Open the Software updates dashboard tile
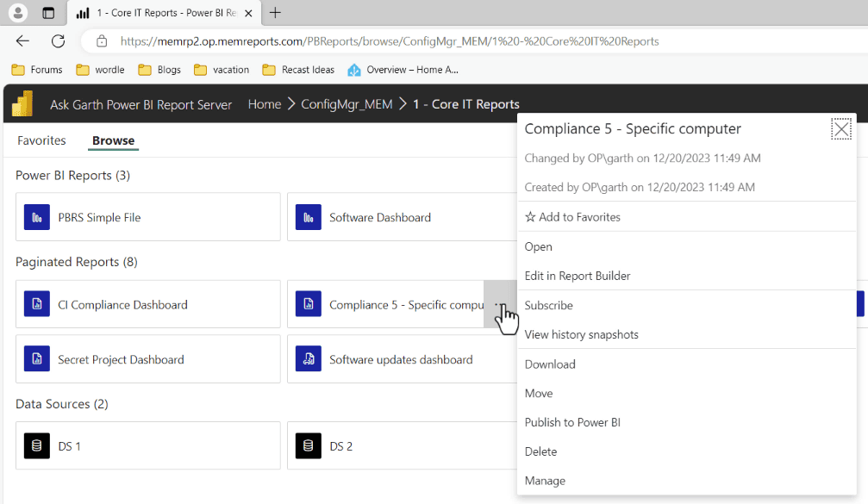Screen dimensions: 868x504 pos(402,359)
